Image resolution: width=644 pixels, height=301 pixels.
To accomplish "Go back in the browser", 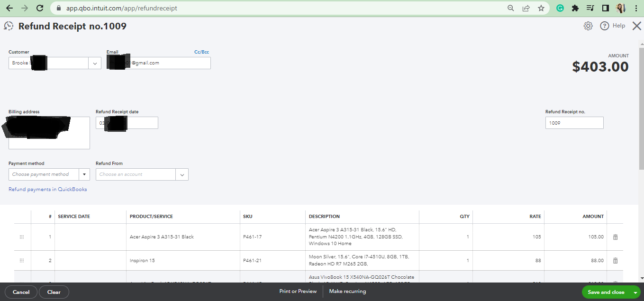I will 9,8.
